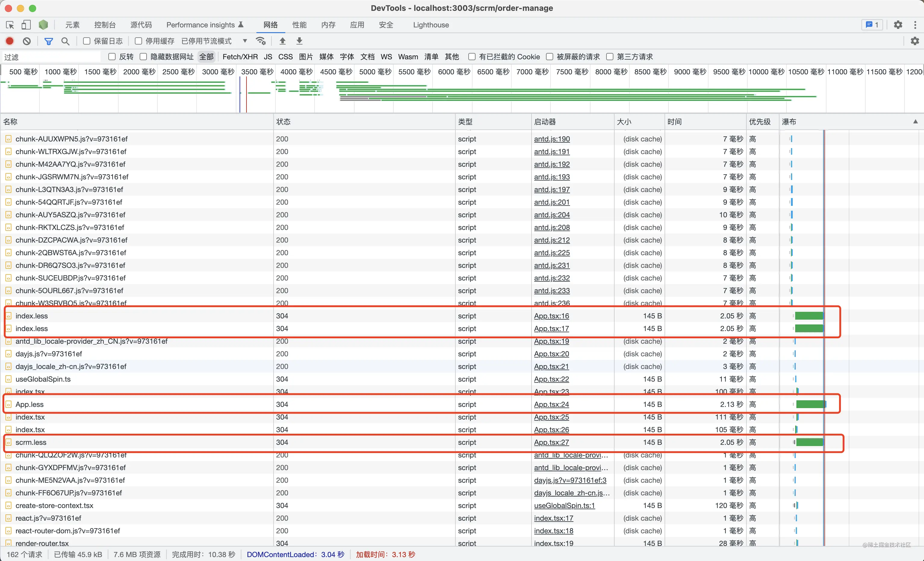Filter requests by Fetch/XHR
The height and width of the screenshot is (561, 924).
click(240, 57)
